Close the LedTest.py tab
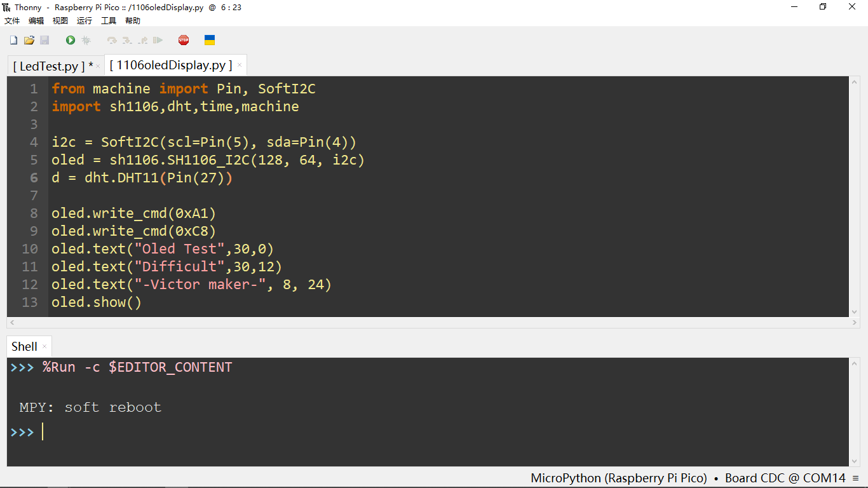 (x=98, y=66)
